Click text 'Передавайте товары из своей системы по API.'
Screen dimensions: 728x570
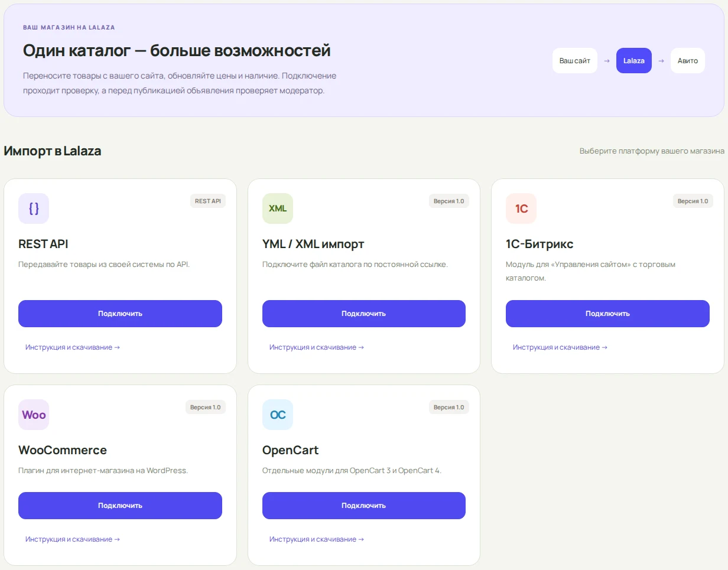tap(104, 264)
